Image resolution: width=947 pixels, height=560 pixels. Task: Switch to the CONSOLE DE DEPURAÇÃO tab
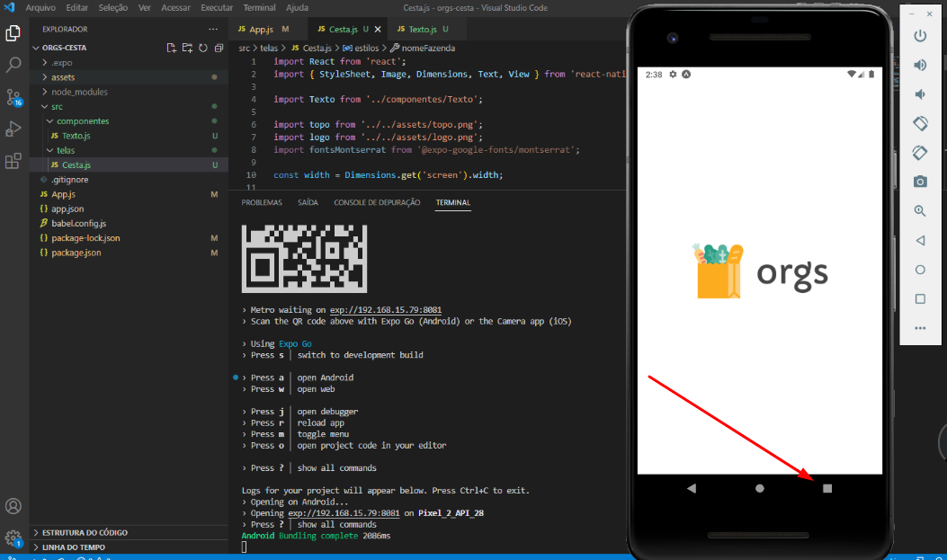tap(377, 203)
